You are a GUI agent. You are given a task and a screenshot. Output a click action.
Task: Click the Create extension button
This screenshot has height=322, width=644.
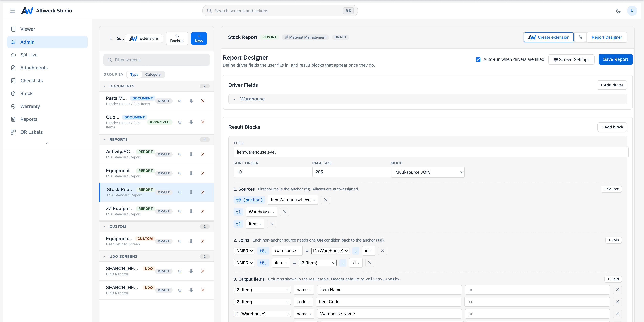point(548,37)
